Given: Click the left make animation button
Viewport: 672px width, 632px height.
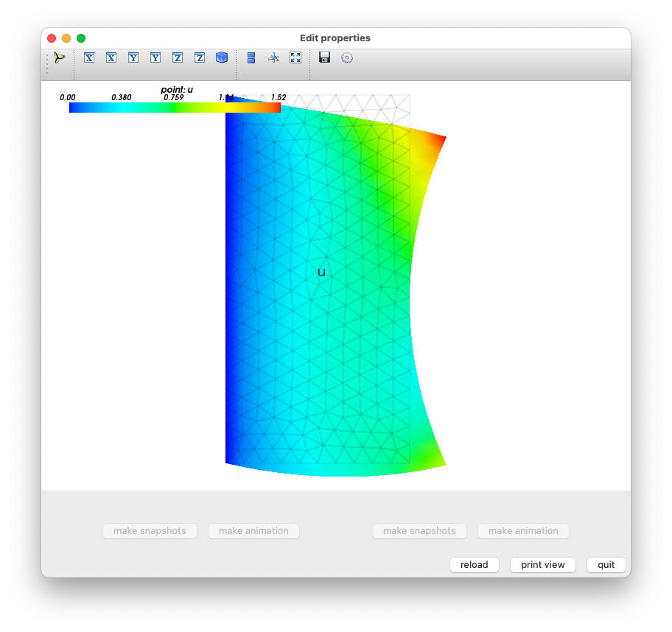Looking at the screenshot, I should pyautogui.click(x=253, y=531).
